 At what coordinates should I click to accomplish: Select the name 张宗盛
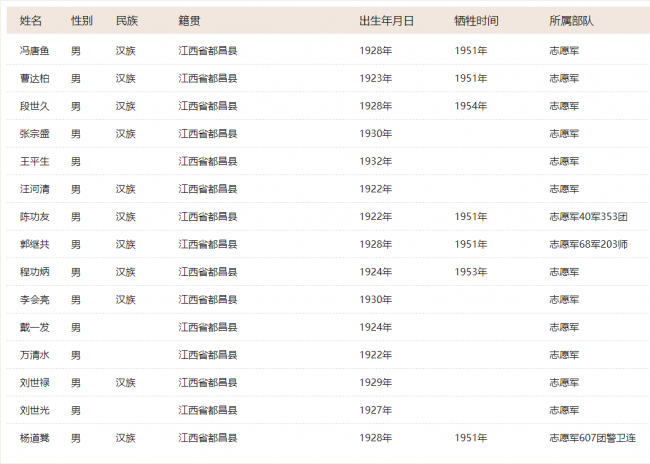pos(34,134)
